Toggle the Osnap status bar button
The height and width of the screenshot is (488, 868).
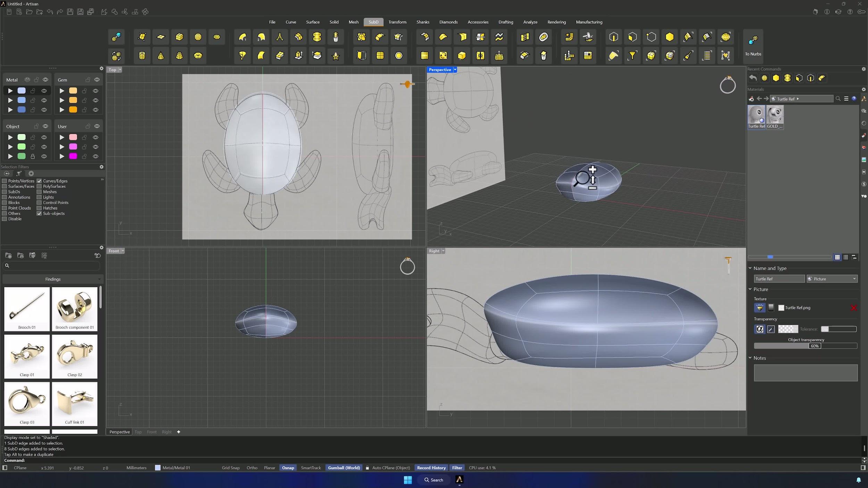(288, 468)
